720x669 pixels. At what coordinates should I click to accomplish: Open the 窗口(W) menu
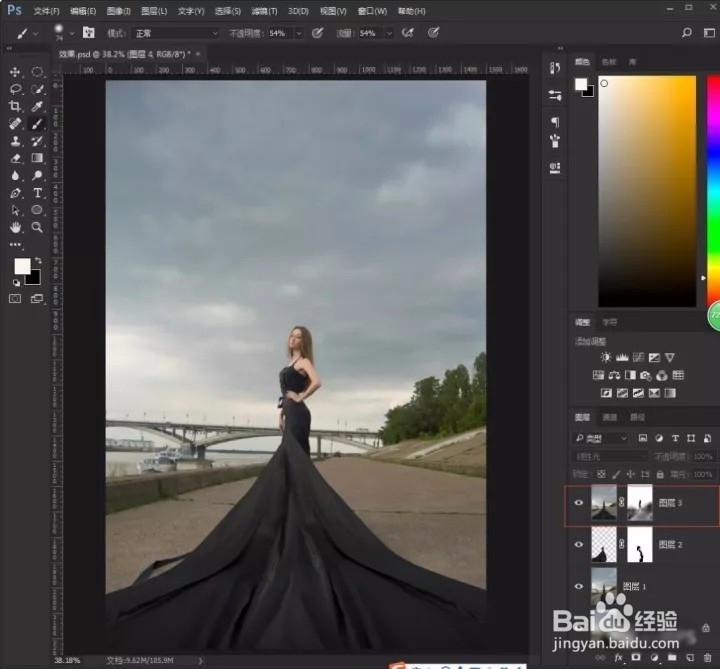pyautogui.click(x=372, y=11)
